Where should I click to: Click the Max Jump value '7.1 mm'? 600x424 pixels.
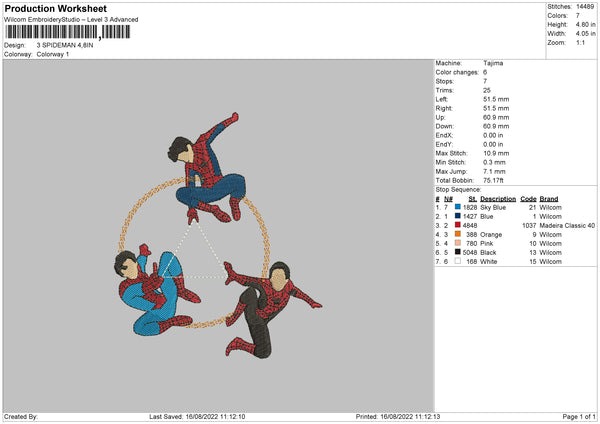494,171
